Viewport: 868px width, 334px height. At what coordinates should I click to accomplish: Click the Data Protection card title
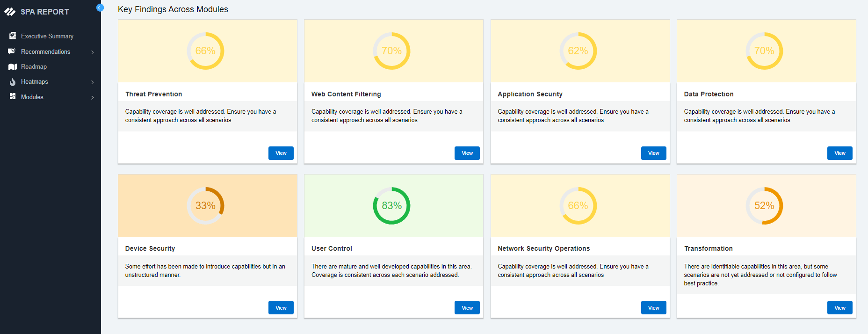[x=709, y=94]
